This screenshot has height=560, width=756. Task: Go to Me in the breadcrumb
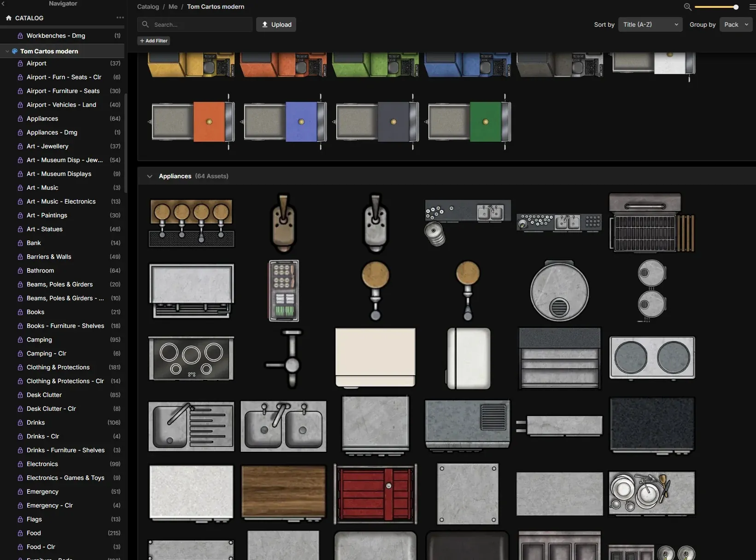pos(173,7)
